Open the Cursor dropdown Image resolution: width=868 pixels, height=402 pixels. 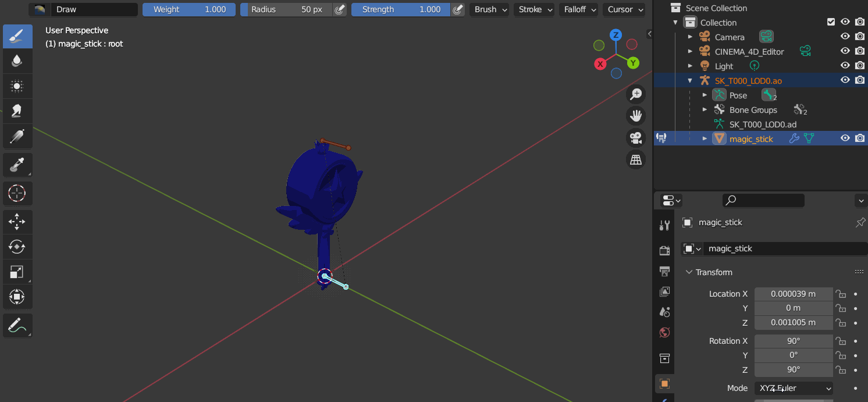tap(624, 9)
